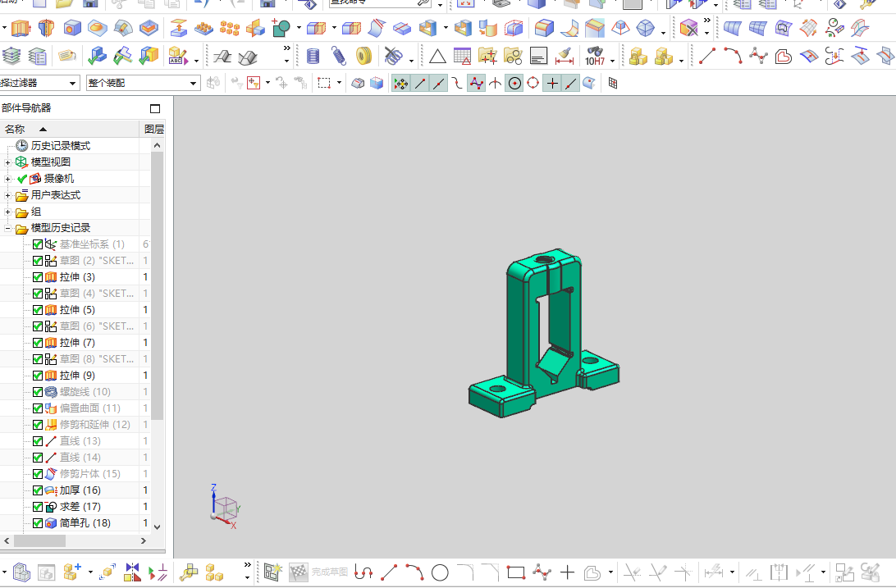
Task: Click the Through Curve Mesh surface icon
Action: click(x=757, y=27)
